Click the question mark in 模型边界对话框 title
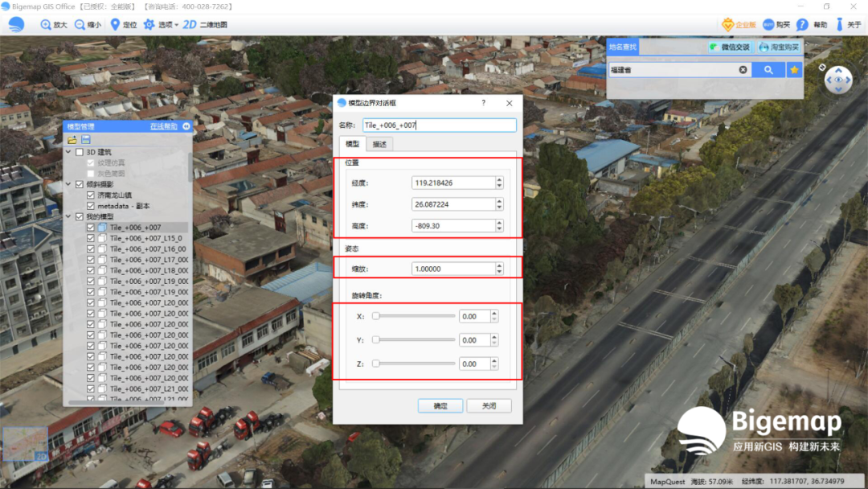868x489 pixels. pyautogui.click(x=483, y=103)
